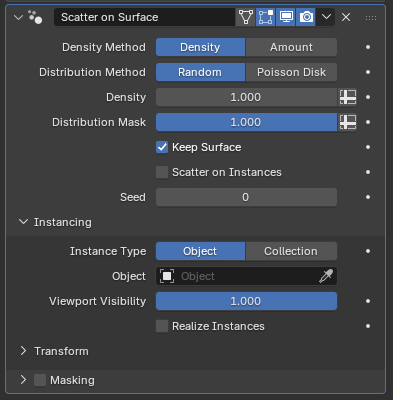Click animate dot beside Viewport Visibility
The width and height of the screenshot is (393, 400).
[368, 301]
